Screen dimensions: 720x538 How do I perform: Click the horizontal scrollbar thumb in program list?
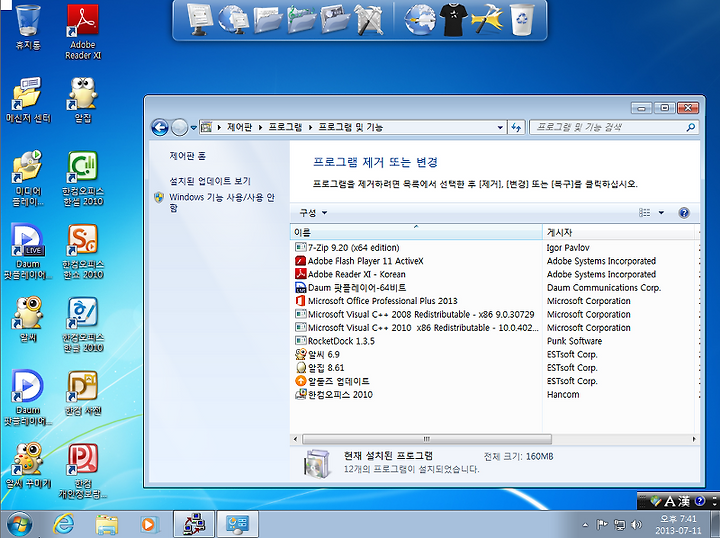(427, 439)
